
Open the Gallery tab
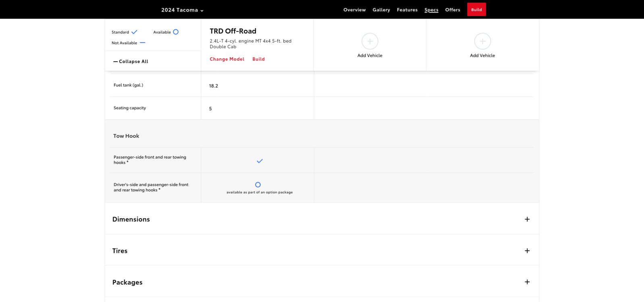point(381,10)
